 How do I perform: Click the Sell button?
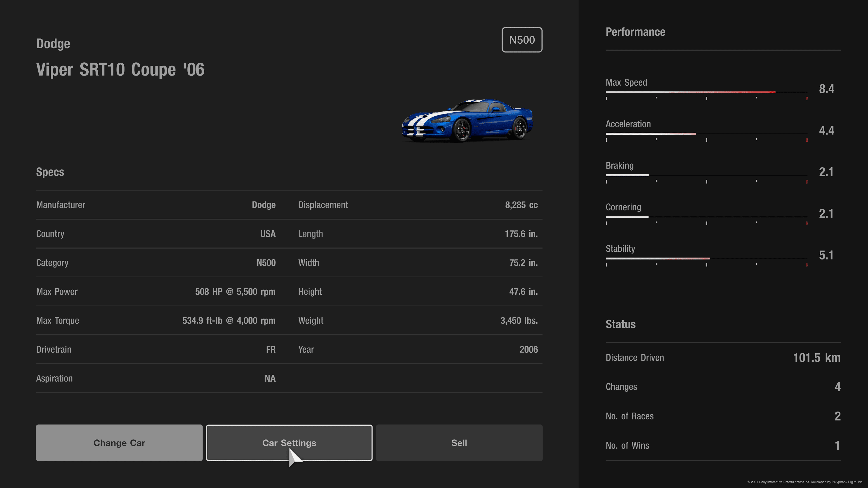tap(459, 443)
